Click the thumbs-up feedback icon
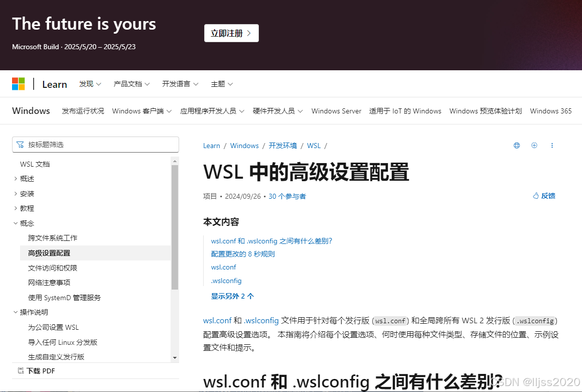The width and height of the screenshot is (582, 392). point(536,196)
